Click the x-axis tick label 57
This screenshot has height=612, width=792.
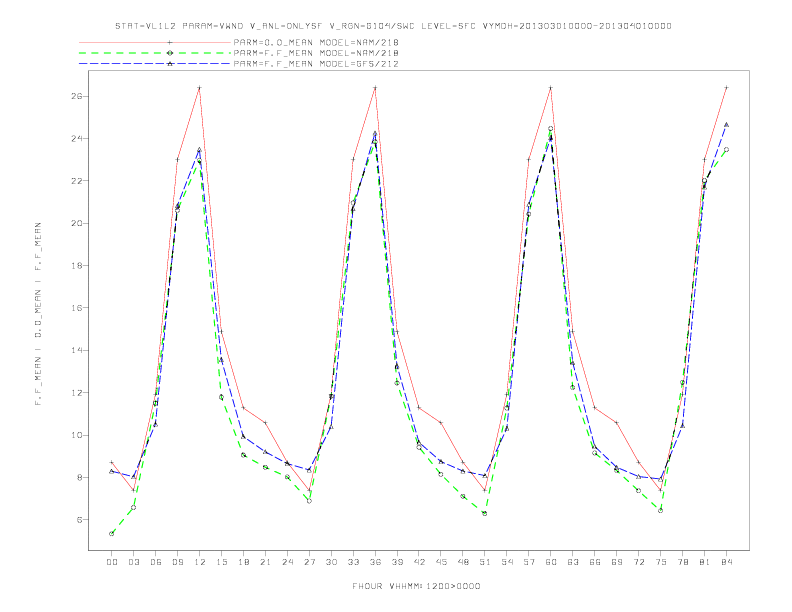(x=529, y=562)
